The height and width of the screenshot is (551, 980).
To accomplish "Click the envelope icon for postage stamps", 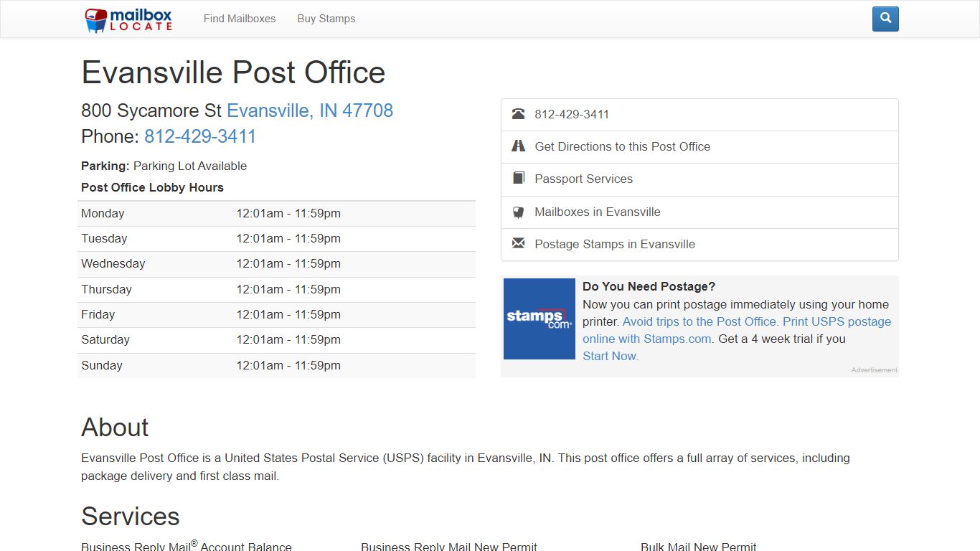I will pos(518,244).
